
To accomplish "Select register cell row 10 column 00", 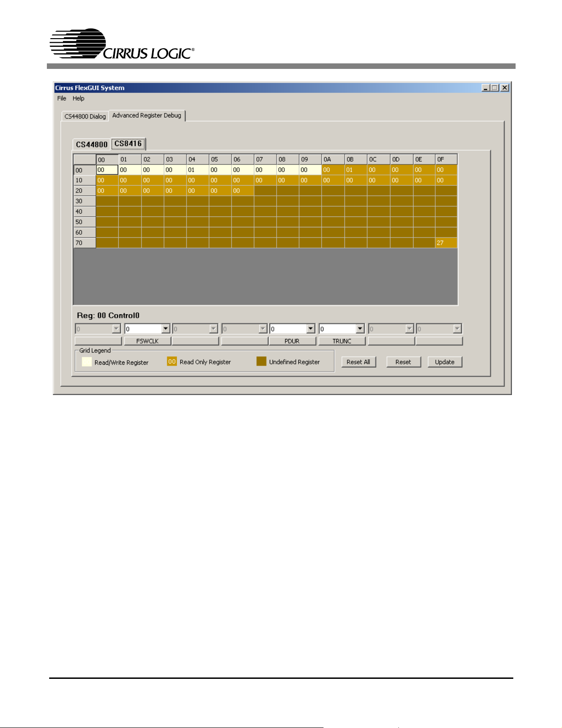I will 107,181.
